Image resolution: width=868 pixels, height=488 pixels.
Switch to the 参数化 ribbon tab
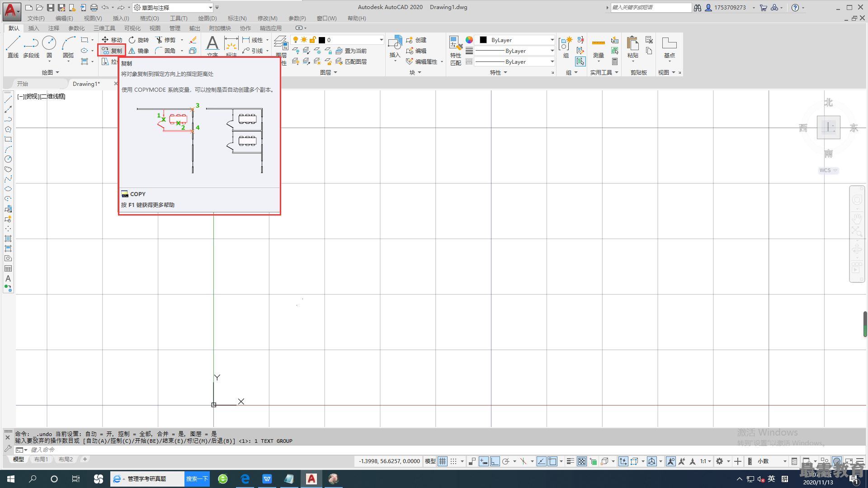pos(76,28)
